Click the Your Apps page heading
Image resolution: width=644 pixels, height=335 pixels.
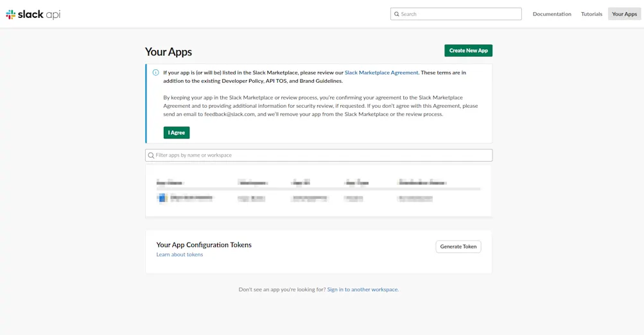click(168, 52)
